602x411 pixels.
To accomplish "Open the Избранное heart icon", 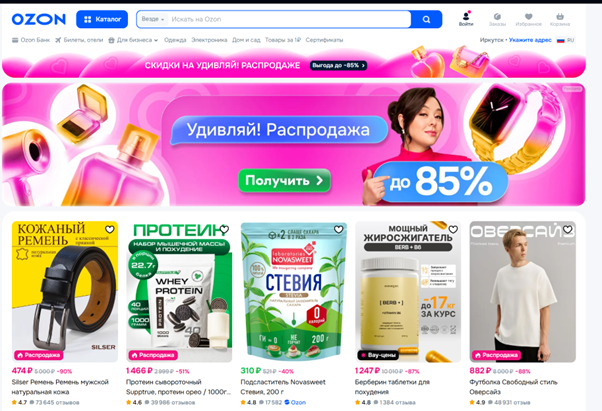I will [x=529, y=20].
